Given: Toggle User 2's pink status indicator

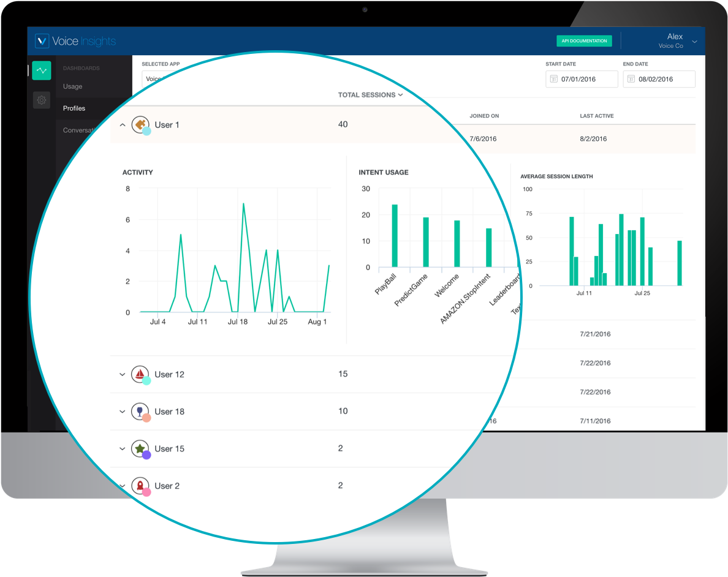Looking at the screenshot, I should 147,492.
